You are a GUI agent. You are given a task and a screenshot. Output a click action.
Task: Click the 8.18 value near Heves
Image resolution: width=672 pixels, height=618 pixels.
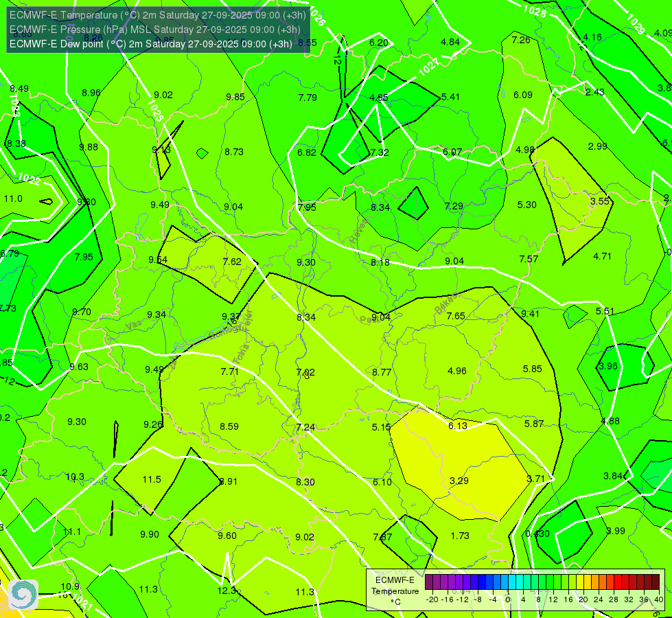pos(380,262)
